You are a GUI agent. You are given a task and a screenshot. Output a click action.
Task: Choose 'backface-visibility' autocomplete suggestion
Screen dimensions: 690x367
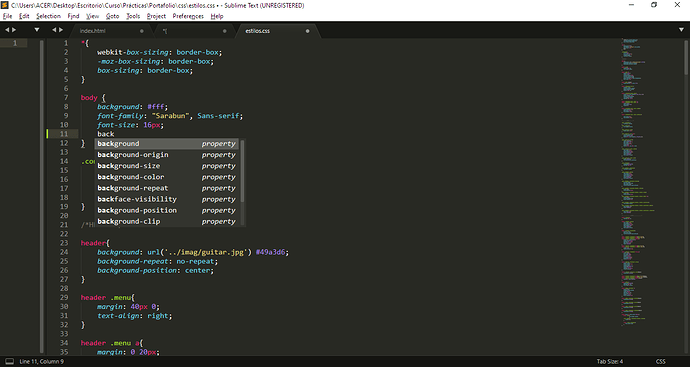[x=167, y=199]
